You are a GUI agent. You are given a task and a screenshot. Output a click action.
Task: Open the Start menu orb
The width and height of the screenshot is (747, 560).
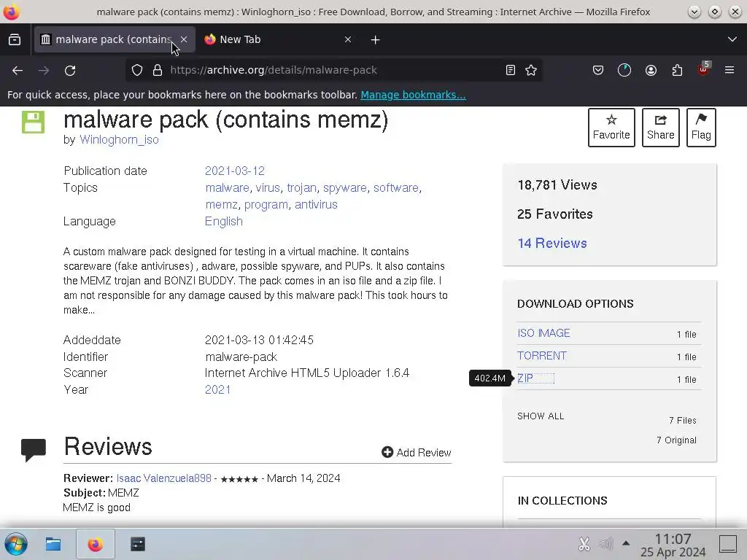coord(16,544)
